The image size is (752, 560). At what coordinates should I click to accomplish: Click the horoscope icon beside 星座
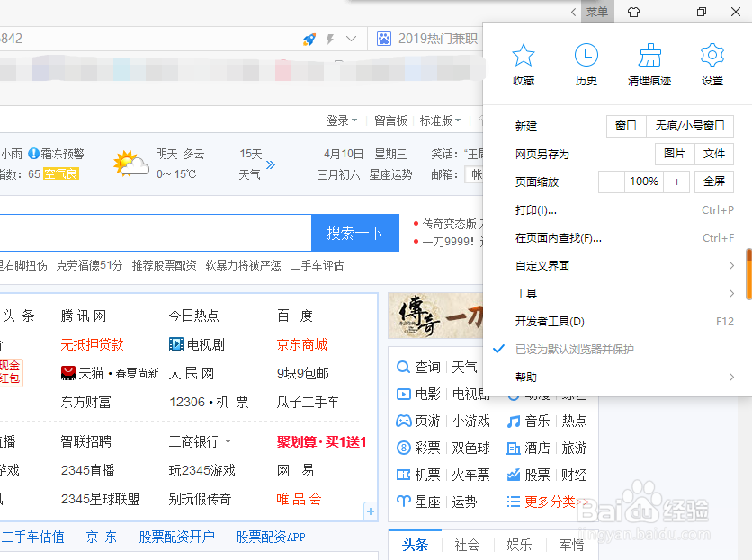(403, 502)
